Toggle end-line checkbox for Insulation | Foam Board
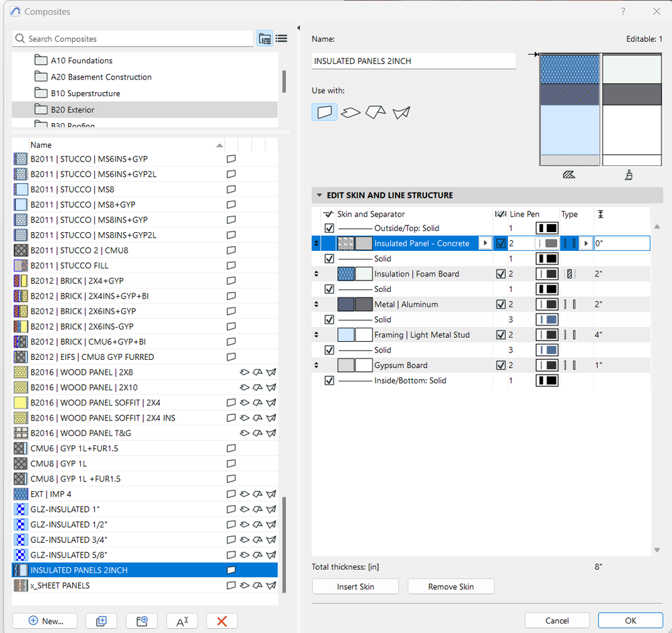 tap(500, 274)
